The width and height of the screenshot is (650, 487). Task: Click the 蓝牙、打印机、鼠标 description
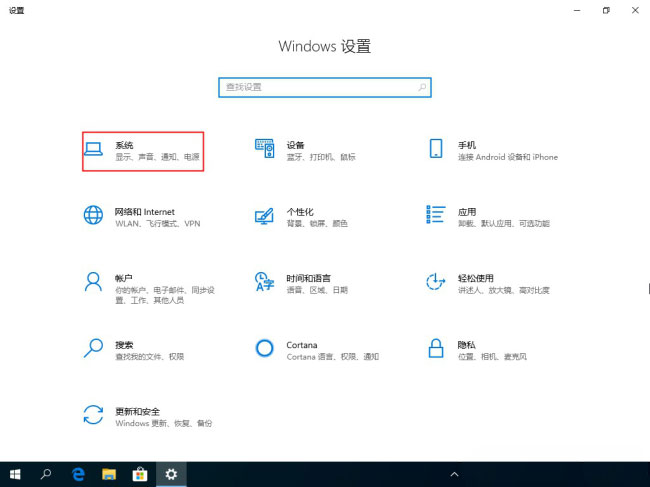(321, 157)
